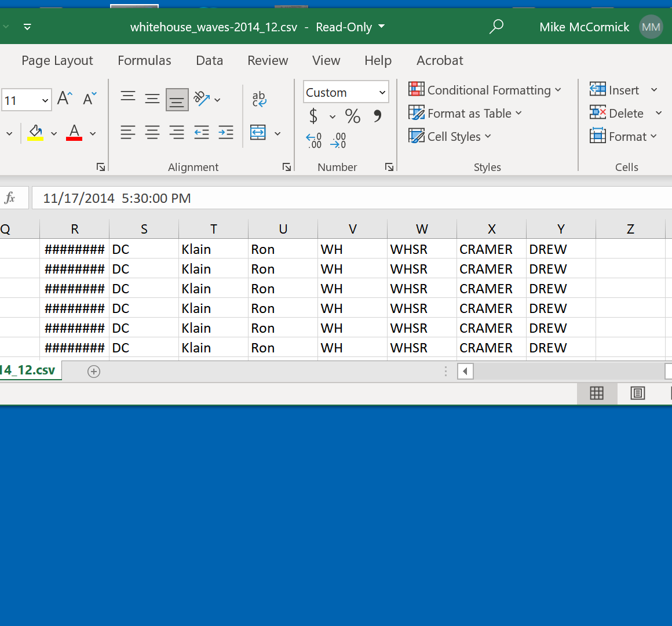This screenshot has width=672, height=626.
Task: Switch to the Review tab
Action: (268, 60)
